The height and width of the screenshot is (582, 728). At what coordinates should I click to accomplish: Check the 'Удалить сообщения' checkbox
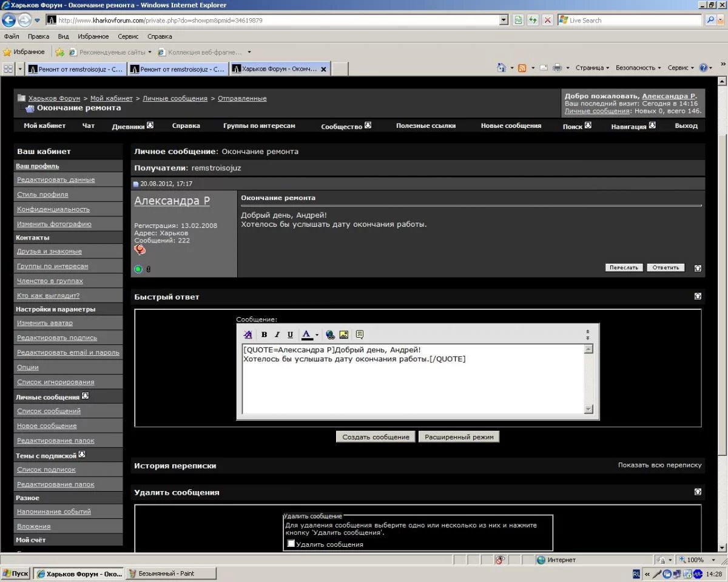[291, 543]
